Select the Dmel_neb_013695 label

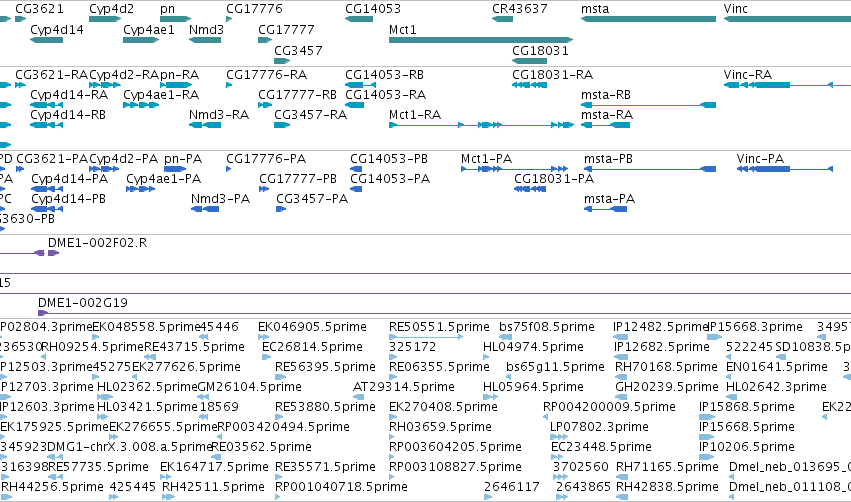pyautogui.click(x=790, y=467)
